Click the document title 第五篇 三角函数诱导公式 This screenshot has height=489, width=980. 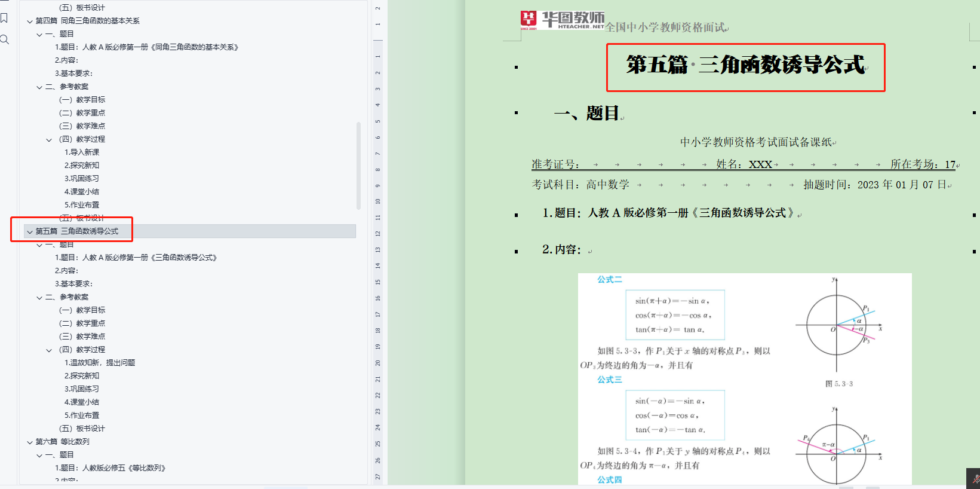745,65
